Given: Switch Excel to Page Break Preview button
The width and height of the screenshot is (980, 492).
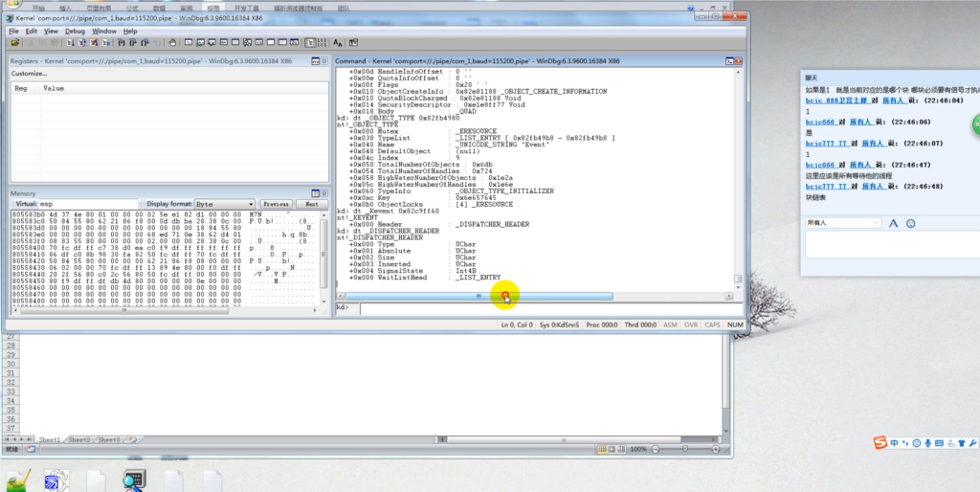Looking at the screenshot, I should tap(622, 449).
